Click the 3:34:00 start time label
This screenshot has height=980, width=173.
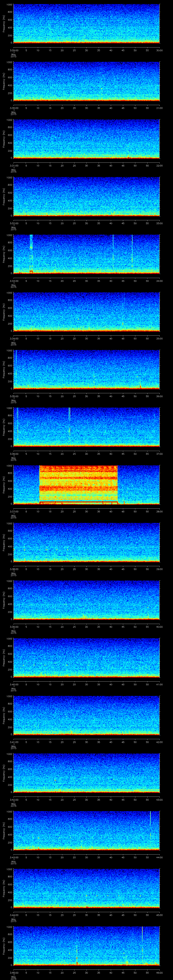(14, 339)
